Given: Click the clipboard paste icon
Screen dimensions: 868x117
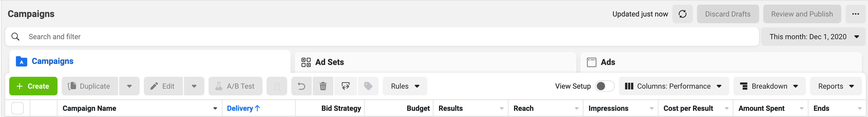Looking at the screenshot, I should [x=277, y=86].
